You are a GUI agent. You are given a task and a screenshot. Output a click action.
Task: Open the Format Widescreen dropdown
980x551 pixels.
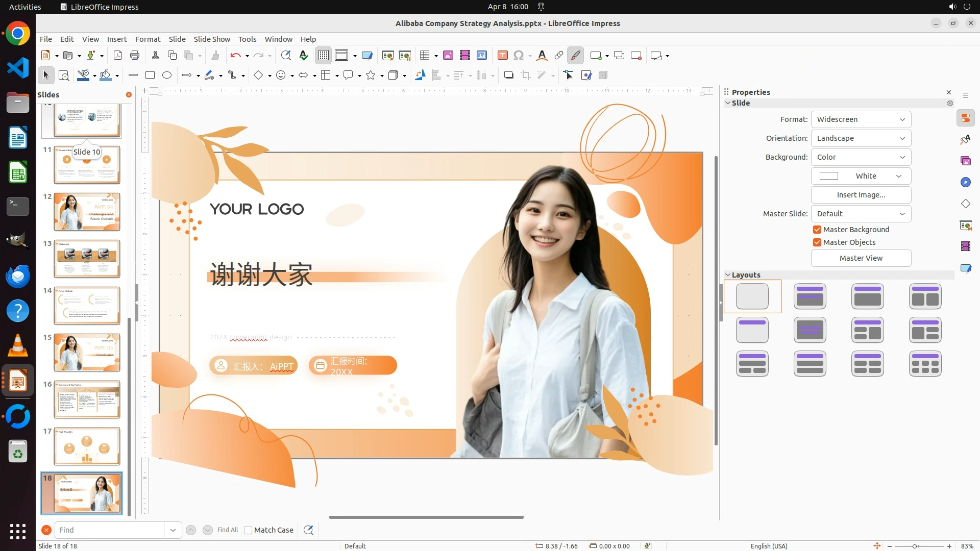click(x=861, y=119)
